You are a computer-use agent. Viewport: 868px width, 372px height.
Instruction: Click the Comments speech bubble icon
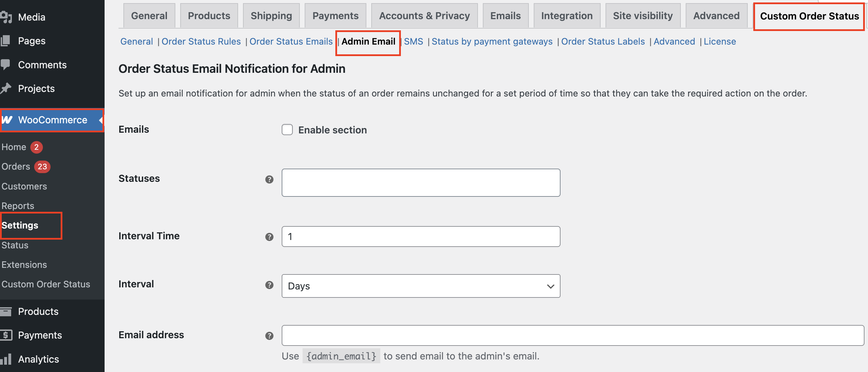pos(5,65)
